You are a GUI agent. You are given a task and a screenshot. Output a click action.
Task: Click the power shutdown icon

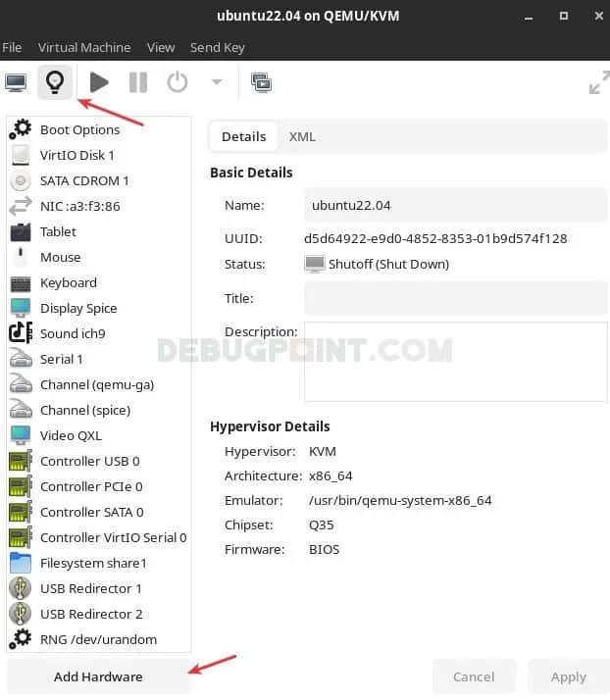[178, 82]
